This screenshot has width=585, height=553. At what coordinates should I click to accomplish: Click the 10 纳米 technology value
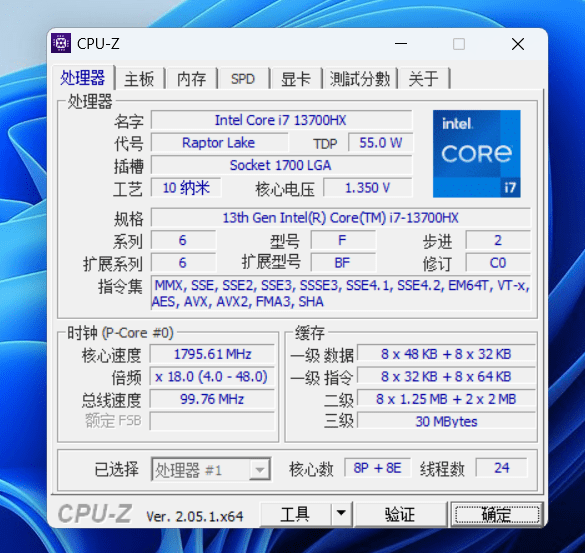(x=186, y=188)
